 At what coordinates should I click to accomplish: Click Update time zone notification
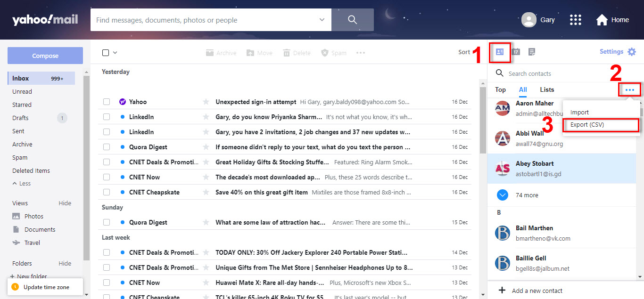45,287
